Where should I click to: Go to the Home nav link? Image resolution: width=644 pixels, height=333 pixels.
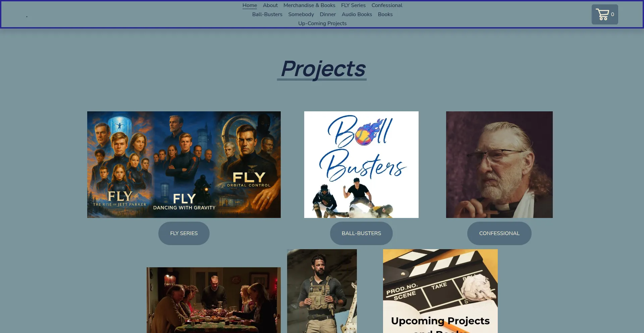[250, 5]
